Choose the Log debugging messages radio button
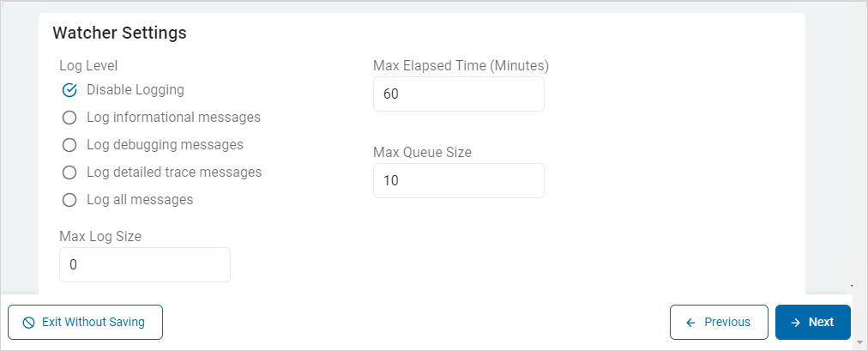Screen dimensions: 868x351 pyautogui.click(x=70, y=145)
